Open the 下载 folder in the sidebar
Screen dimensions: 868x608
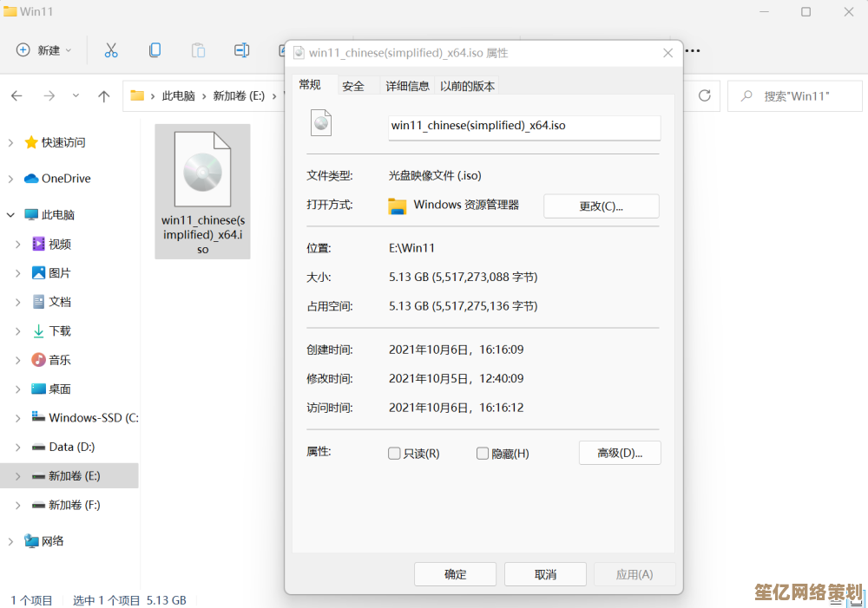[60, 330]
